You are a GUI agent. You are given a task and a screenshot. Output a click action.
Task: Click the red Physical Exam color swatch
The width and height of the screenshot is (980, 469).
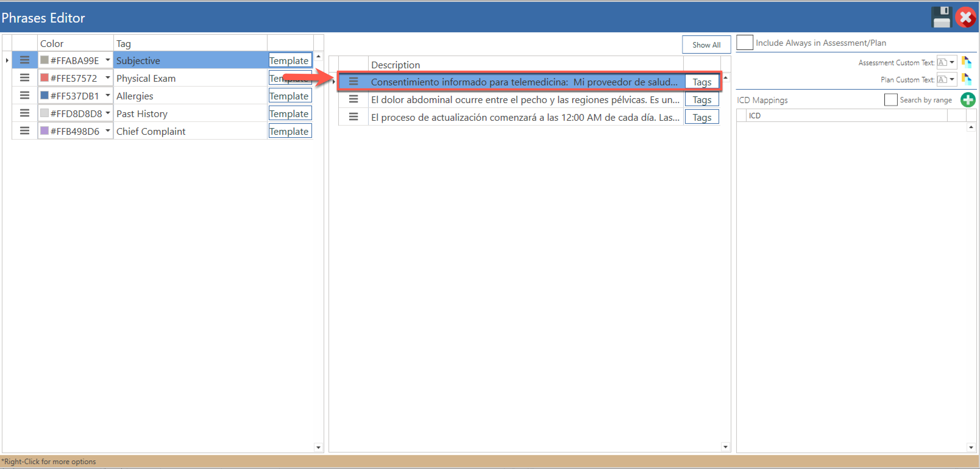point(44,78)
